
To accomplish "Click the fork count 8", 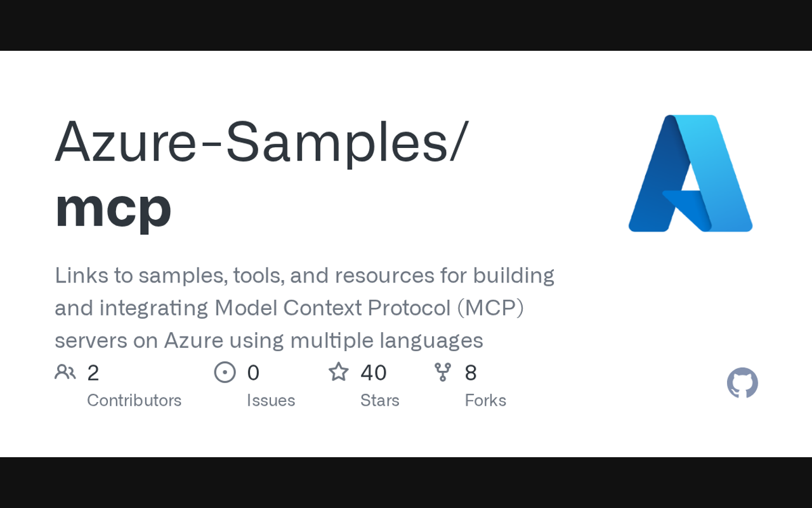I will [470, 373].
